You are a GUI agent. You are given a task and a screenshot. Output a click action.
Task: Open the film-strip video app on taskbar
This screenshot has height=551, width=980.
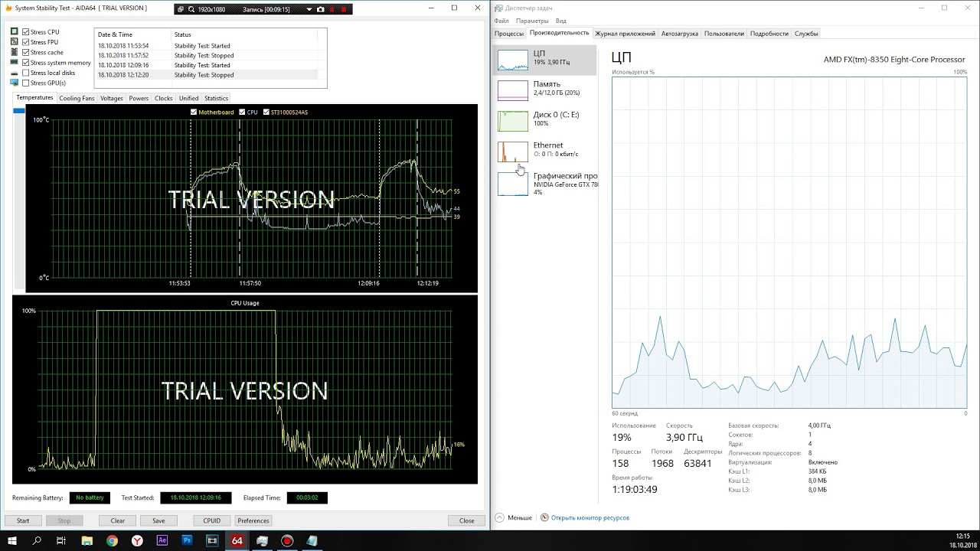(212, 540)
